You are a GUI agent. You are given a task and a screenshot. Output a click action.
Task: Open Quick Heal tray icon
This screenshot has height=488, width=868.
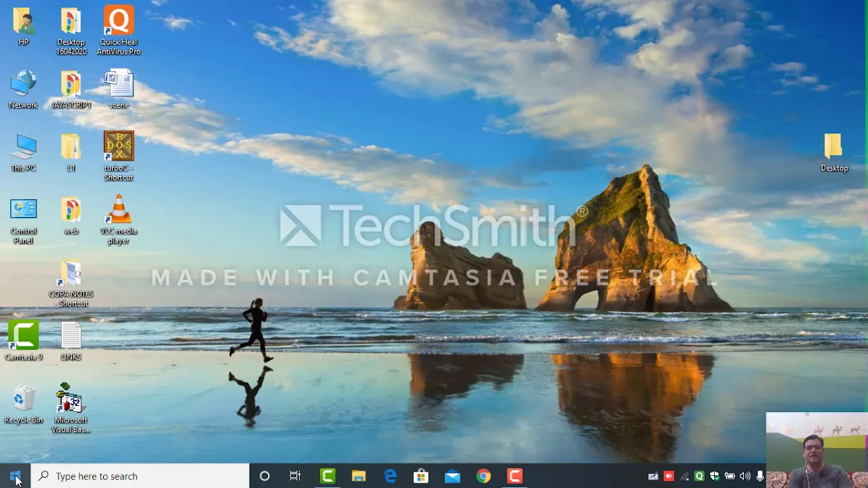tap(699, 476)
